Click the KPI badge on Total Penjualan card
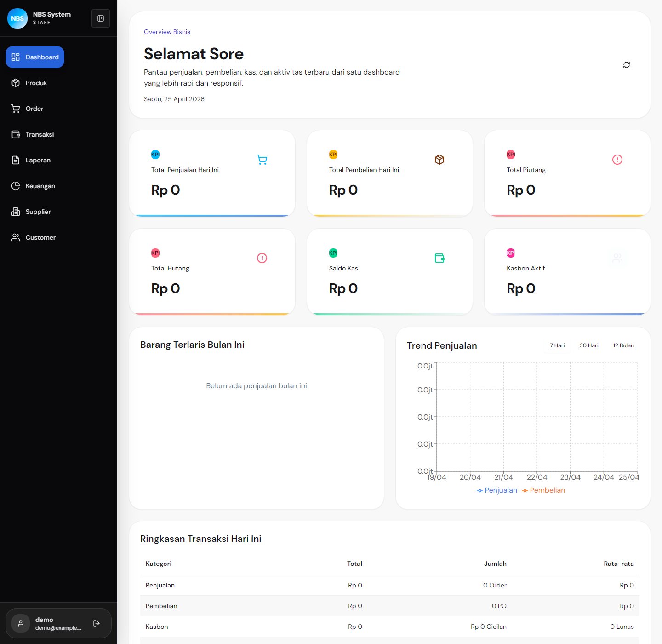Screen dimensions: 662x644 point(155,155)
